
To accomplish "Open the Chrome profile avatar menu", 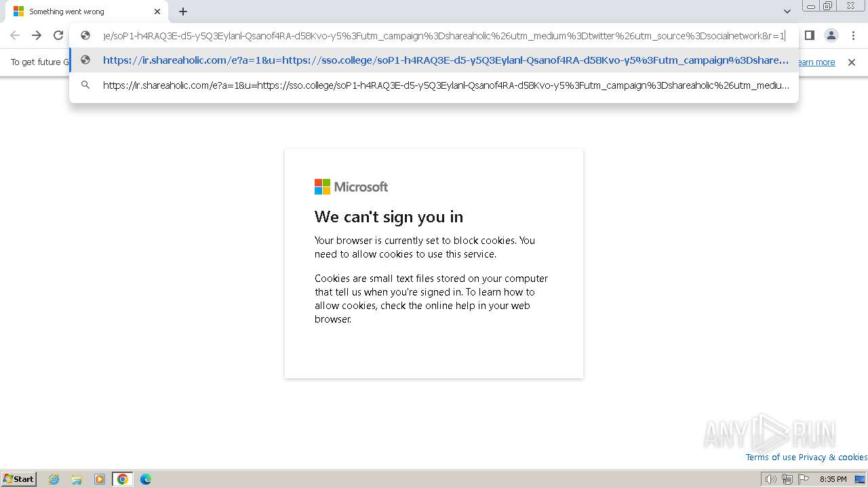I will (831, 35).
